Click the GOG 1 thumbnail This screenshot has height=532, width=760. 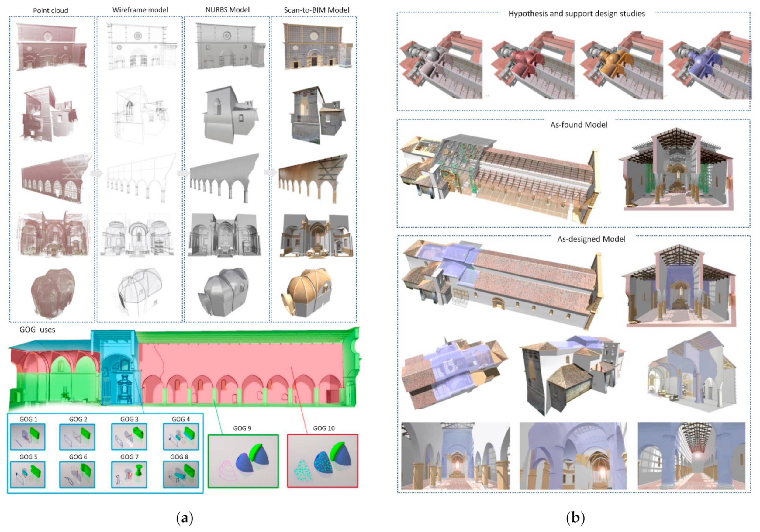(27, 437)
